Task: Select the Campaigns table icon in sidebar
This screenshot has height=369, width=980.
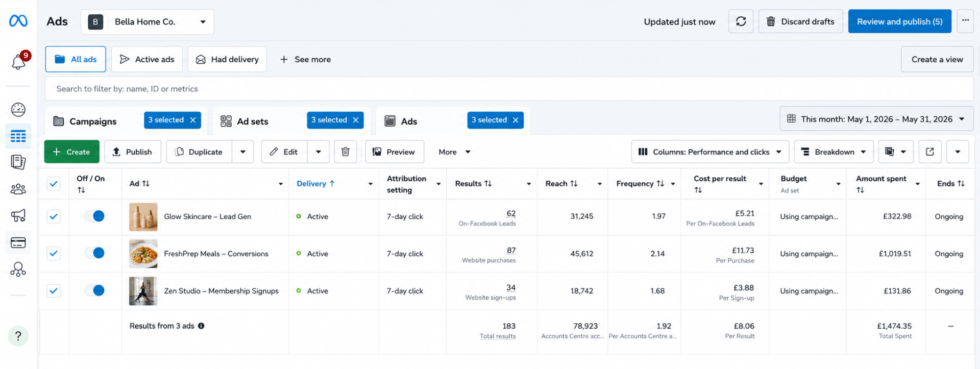Action: [x=18, y=136]
